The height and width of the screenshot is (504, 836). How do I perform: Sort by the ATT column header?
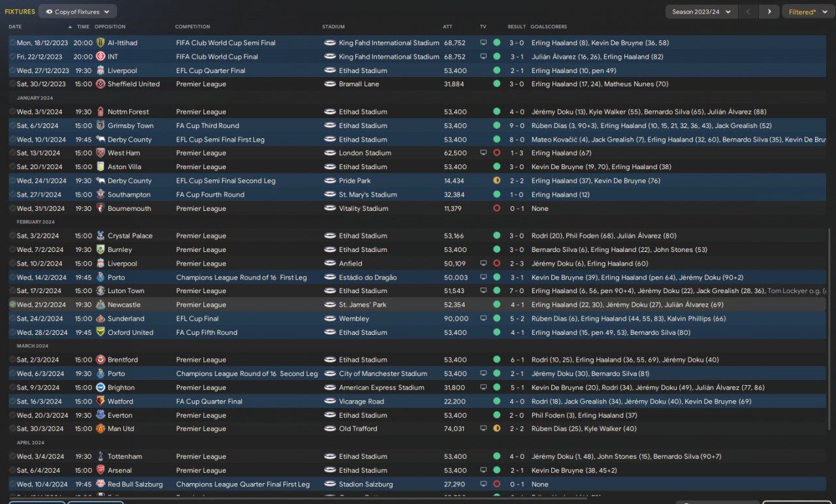point(447,27)
